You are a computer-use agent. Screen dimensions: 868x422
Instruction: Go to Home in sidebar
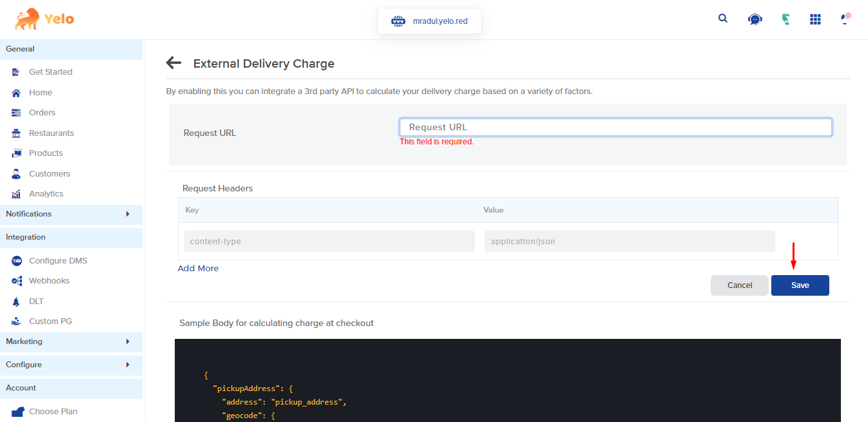[41, 93]
